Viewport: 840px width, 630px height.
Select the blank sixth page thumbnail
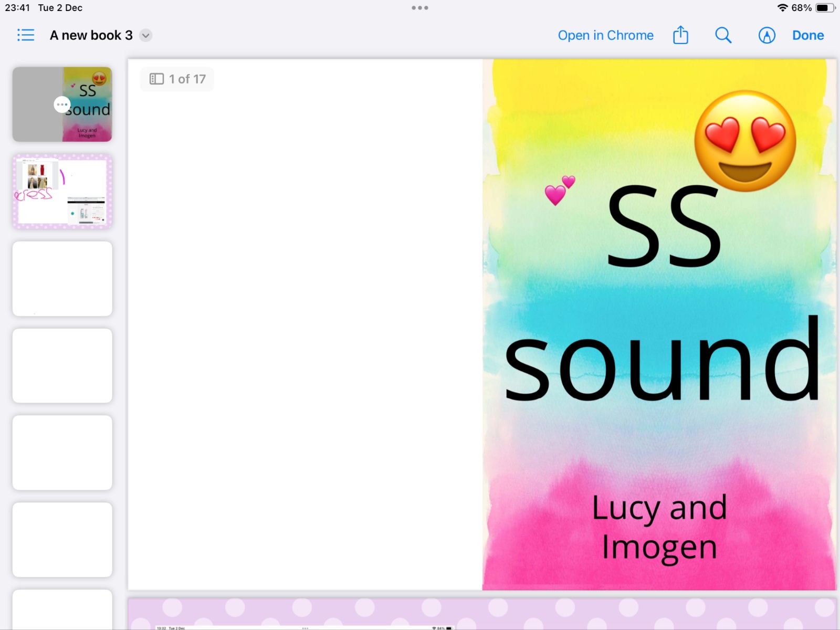coord(62,540)
